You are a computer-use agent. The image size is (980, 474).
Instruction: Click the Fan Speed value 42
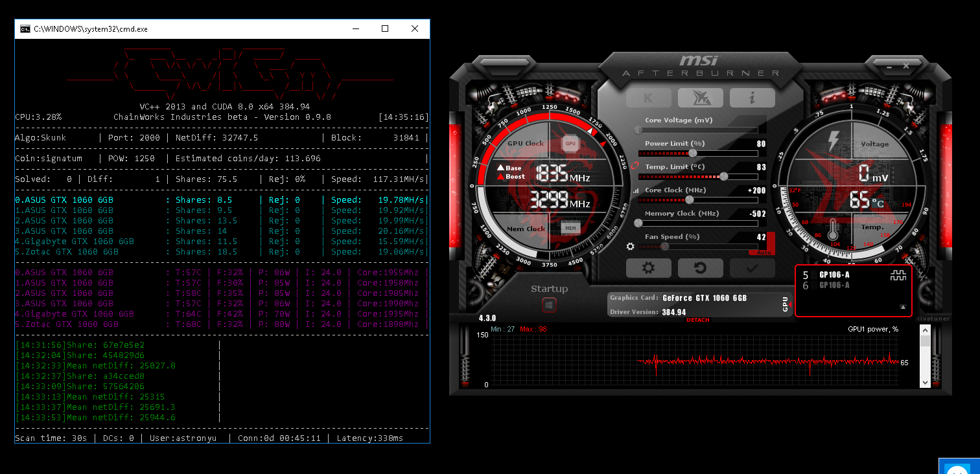(x=761, y=237)
